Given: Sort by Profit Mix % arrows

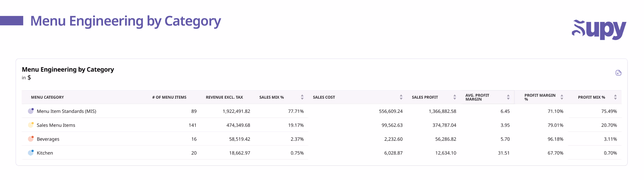Looking at the screenshot, I should 615,97.
